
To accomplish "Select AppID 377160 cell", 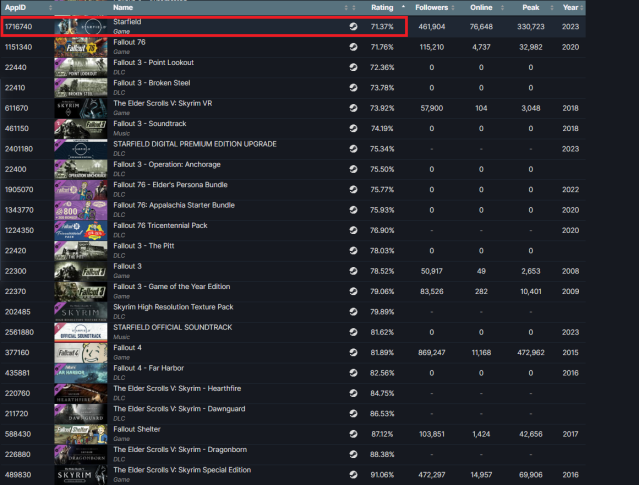I will click(x=17, y=353).
